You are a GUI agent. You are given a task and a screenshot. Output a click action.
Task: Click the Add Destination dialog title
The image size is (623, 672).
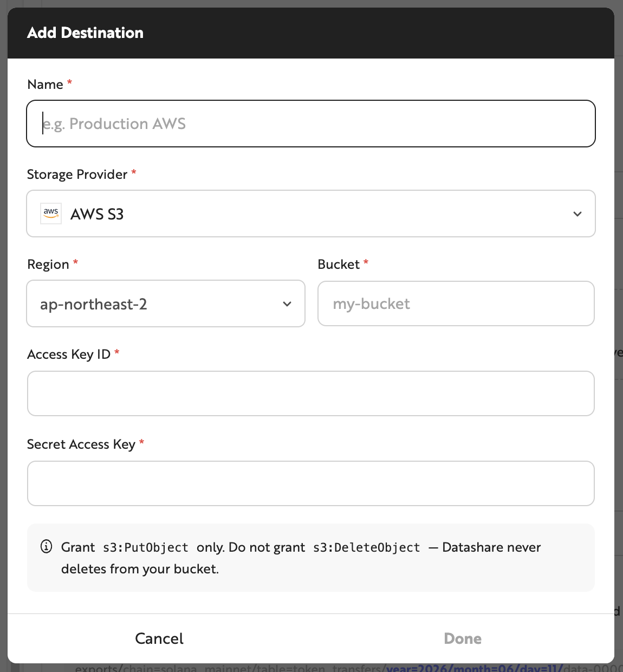click(x=86, y=33)
